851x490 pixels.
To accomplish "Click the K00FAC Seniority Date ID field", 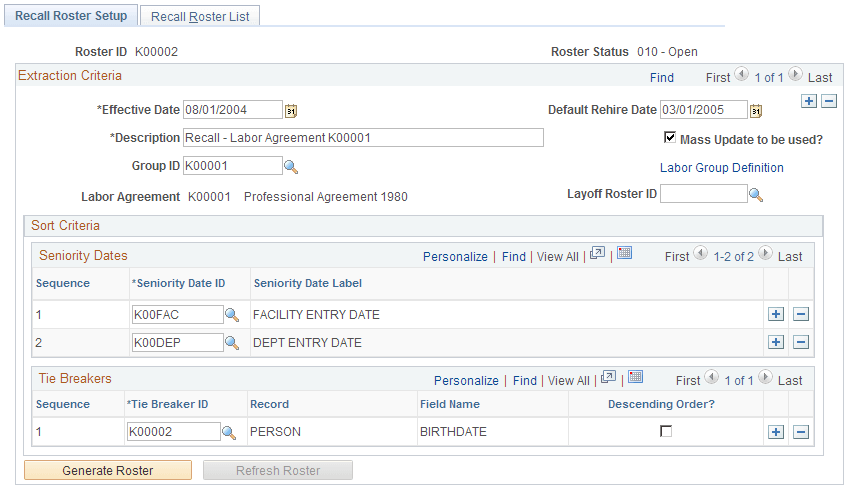I will point(177,315).
